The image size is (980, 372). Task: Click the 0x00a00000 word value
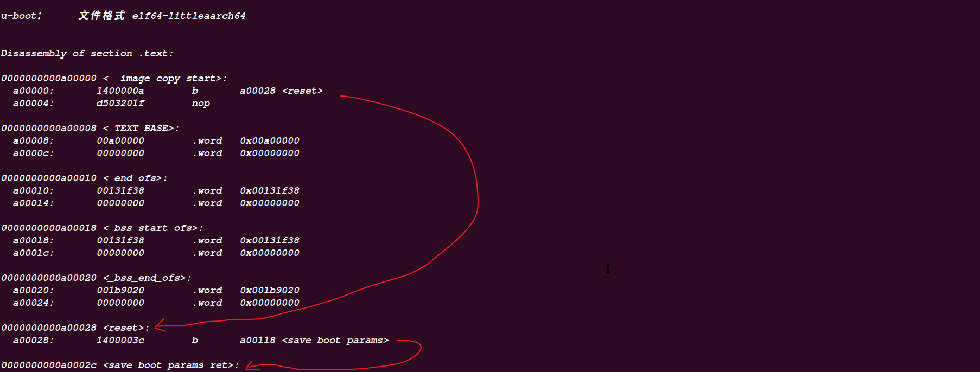[x=270, y=141]
